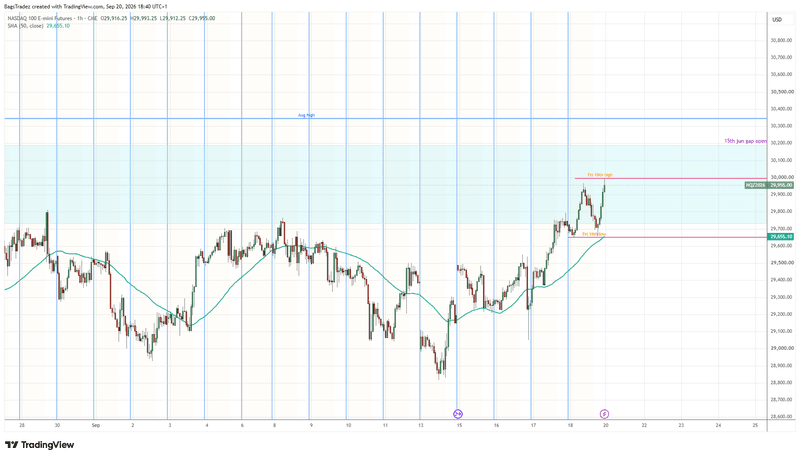Click the 29,000.00 price axis label
Image resolution: width=800 pixels, height=458 pixels.
(782, 348)
